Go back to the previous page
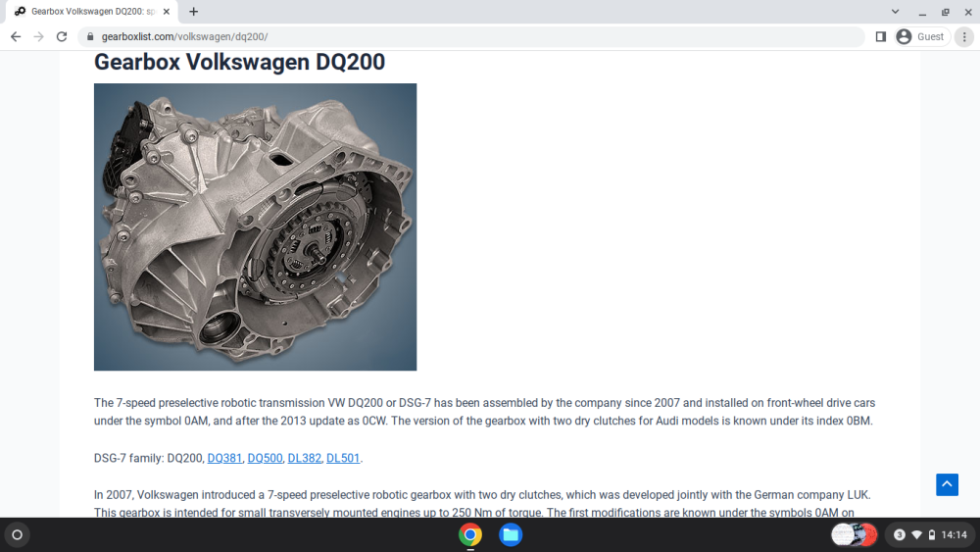This screenshot has width=980, height=552. coord(16,37)
